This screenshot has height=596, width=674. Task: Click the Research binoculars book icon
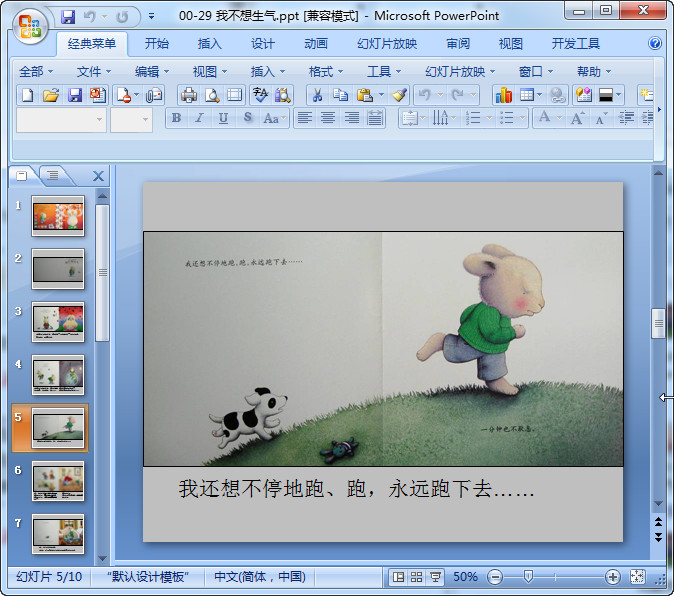[x=283, y=95]
